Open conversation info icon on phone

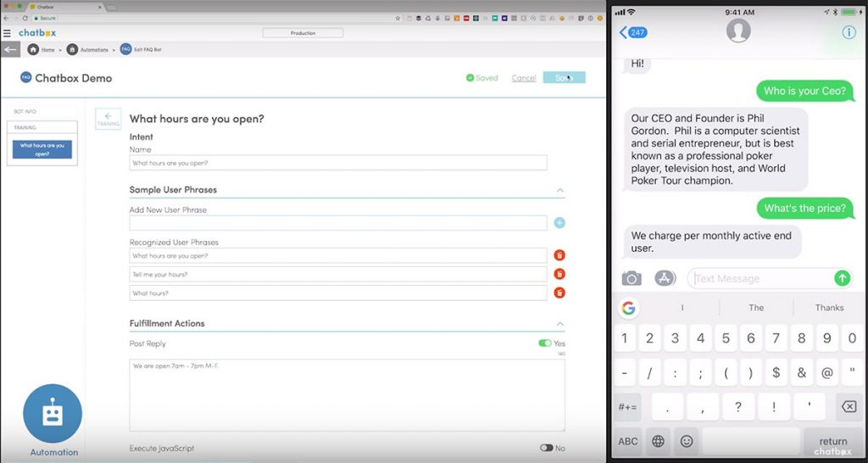849,32
